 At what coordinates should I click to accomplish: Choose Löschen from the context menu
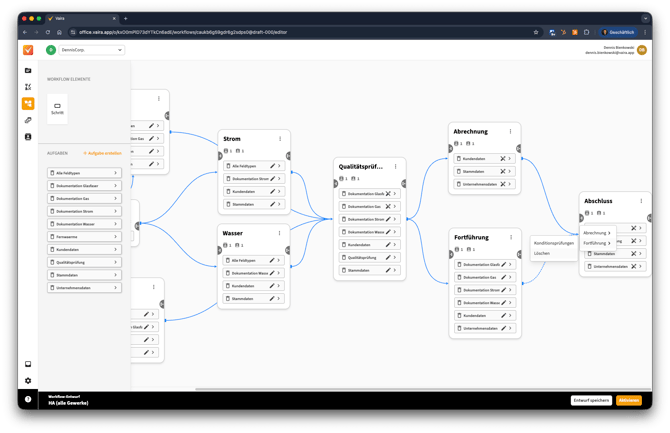pyautogui.click(x=542, y=254)
